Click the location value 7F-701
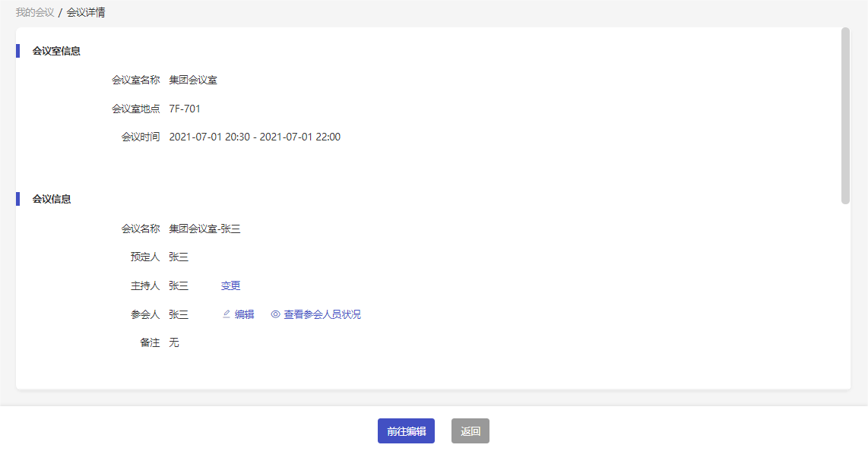The width and height of the screenshot is (868, 451). click(185, 109)
